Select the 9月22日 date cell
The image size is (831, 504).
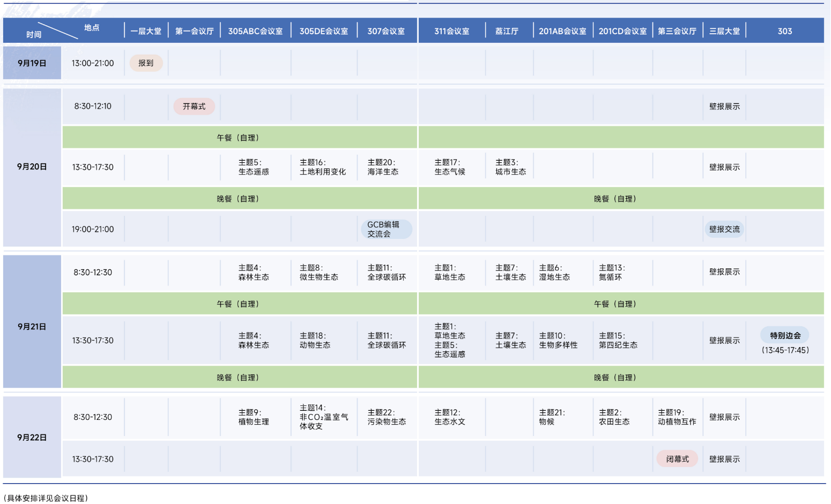32,437
